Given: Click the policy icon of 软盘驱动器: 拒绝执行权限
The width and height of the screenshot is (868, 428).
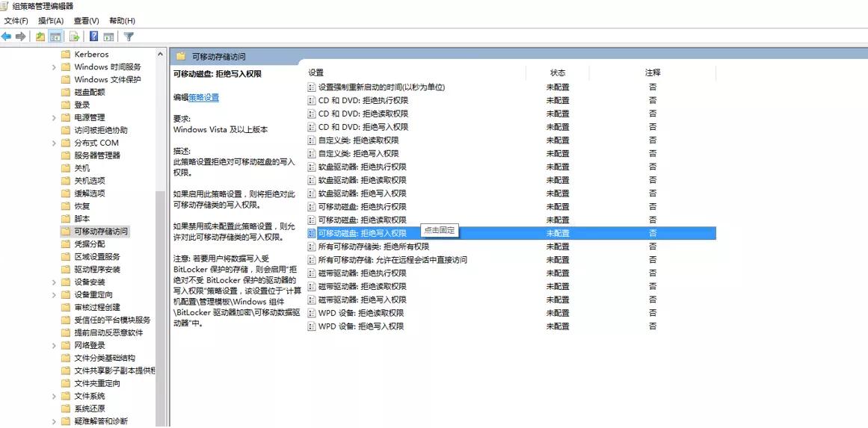Looking at the screenshot, I should pyautogui.click(x=312, y=167).
